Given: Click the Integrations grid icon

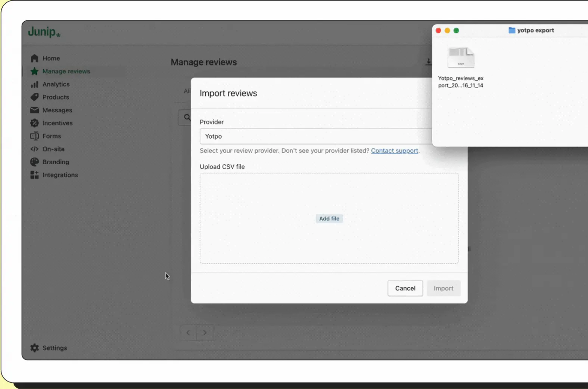Looking at the screenshot, I should click(34, 175).
